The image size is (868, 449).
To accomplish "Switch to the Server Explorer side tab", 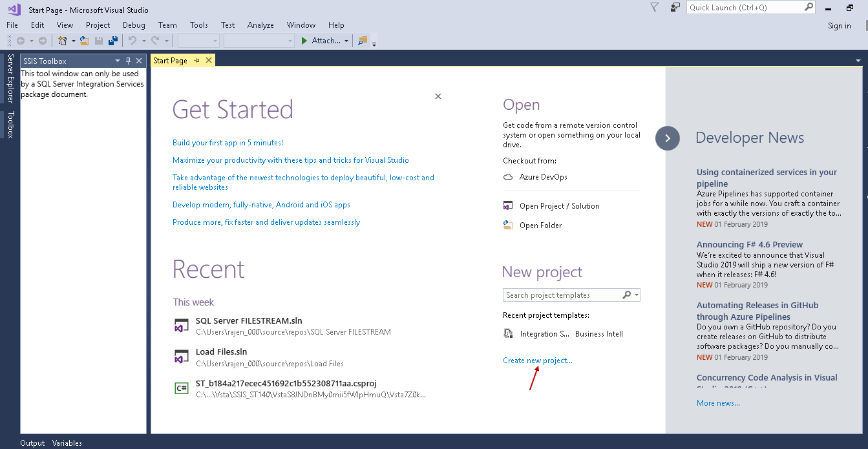I will tap(10, 78).
